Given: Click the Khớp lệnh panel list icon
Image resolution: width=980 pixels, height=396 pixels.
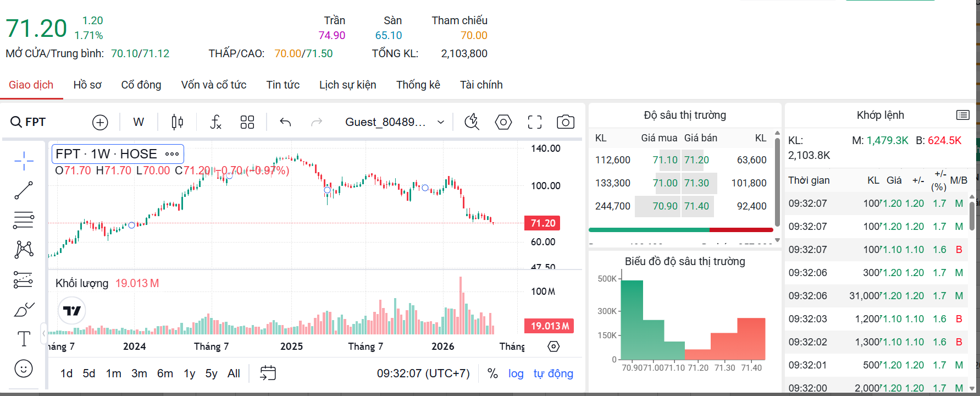Looking at the screenshot, I should (962, 115).
